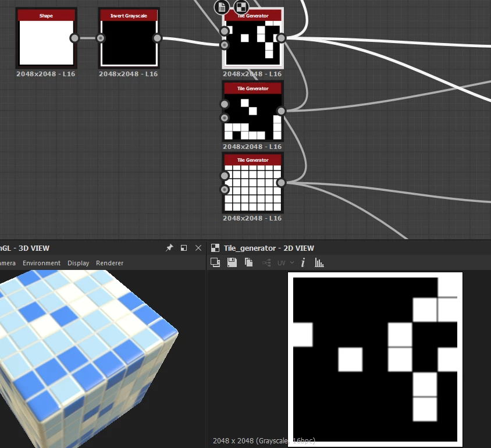Click bottom Tile Generator's upper input connector
Screen dimensions: 491x448
tap(225, 176)
